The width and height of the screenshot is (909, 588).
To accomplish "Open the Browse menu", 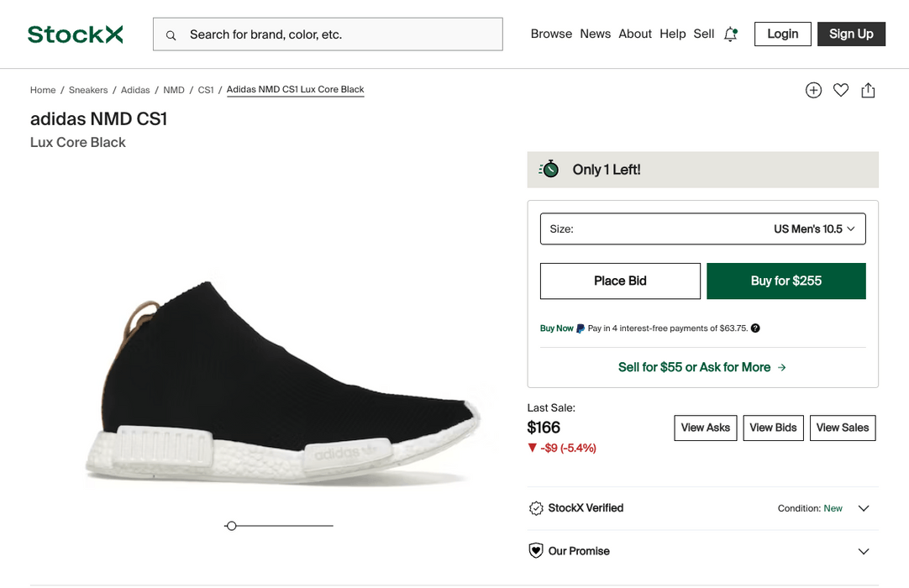I will (x=551, y=34).
